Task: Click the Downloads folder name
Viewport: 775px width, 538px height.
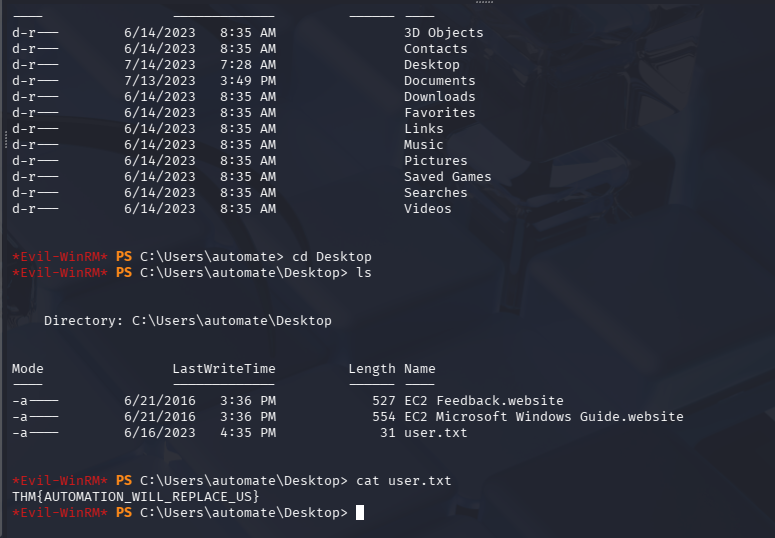Action: coord(439,97)
